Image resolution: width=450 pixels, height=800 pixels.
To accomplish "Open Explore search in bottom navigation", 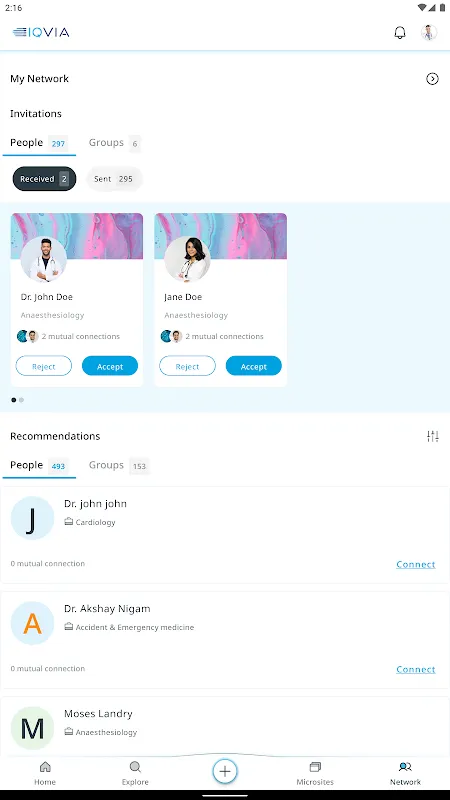I will tap(135, 773).
